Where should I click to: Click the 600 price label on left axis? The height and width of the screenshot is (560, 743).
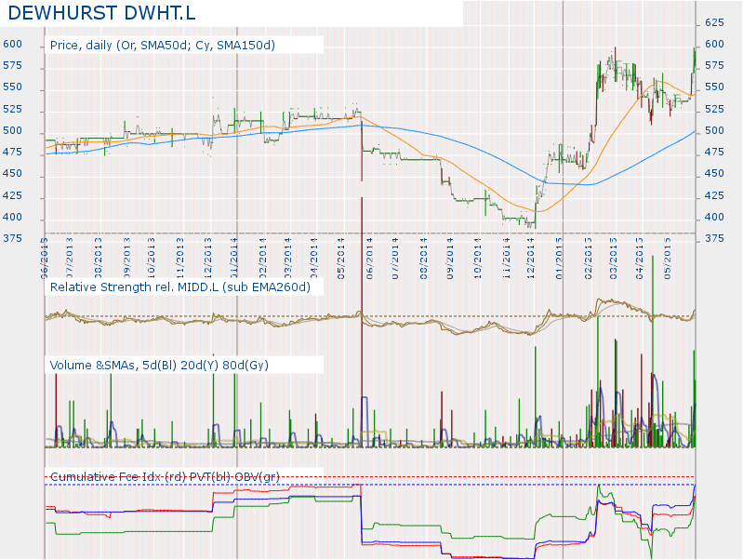coord(13,44)
